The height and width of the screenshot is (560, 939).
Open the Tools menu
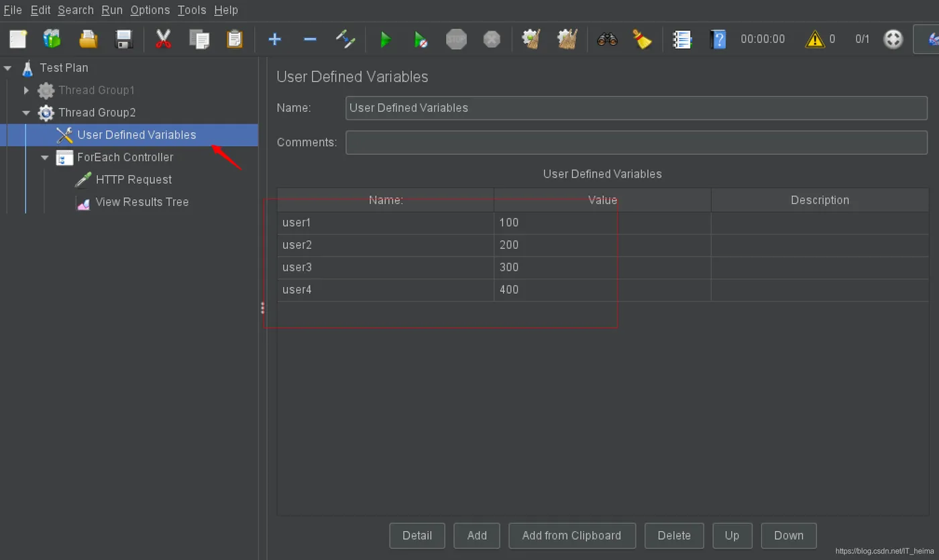coord(192,10)
